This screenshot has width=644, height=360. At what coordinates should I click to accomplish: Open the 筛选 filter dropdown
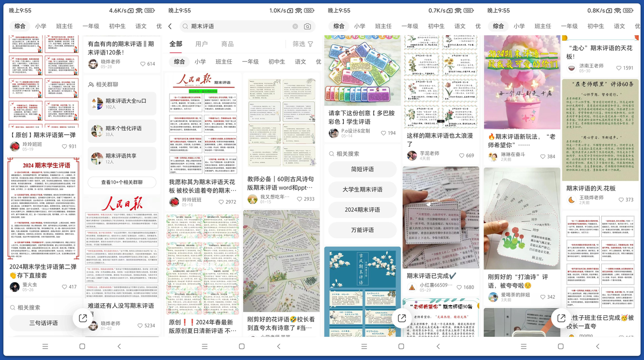[x=303, y=44]
